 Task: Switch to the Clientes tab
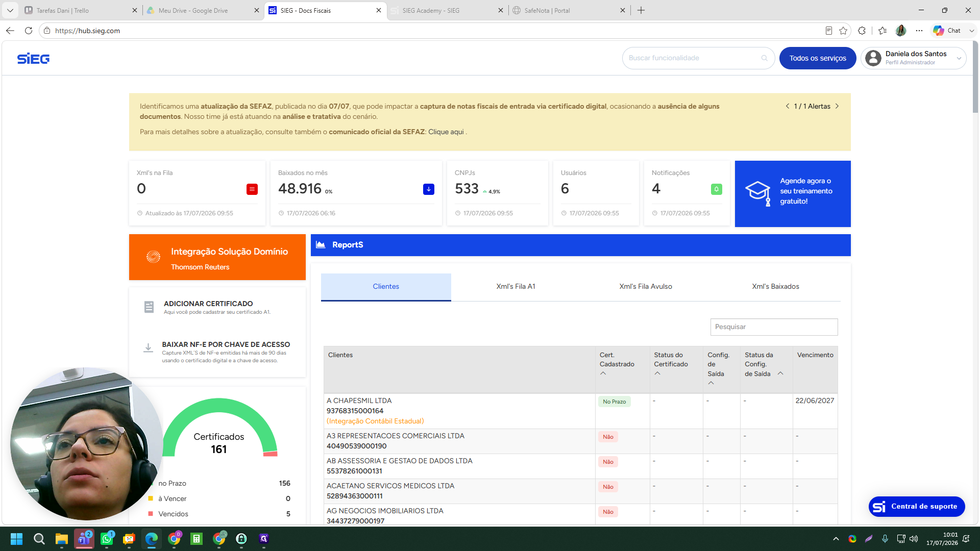click(x=386, y=287)
